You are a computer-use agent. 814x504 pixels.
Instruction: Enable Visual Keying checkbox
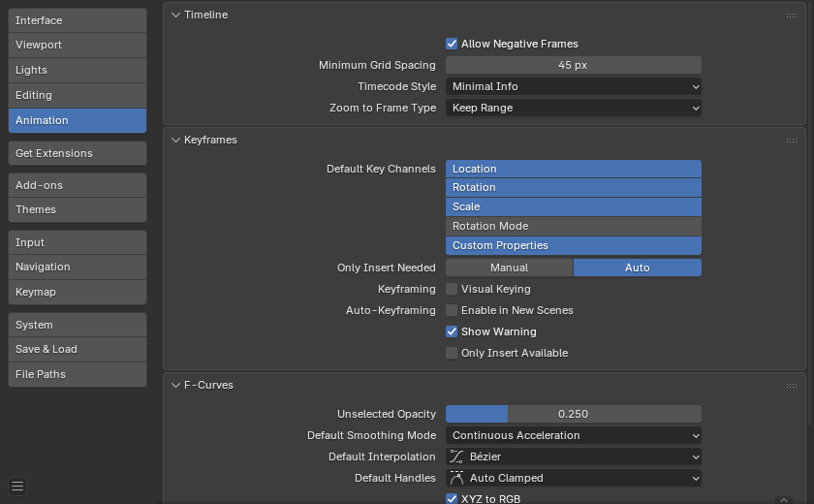[452, 289]
